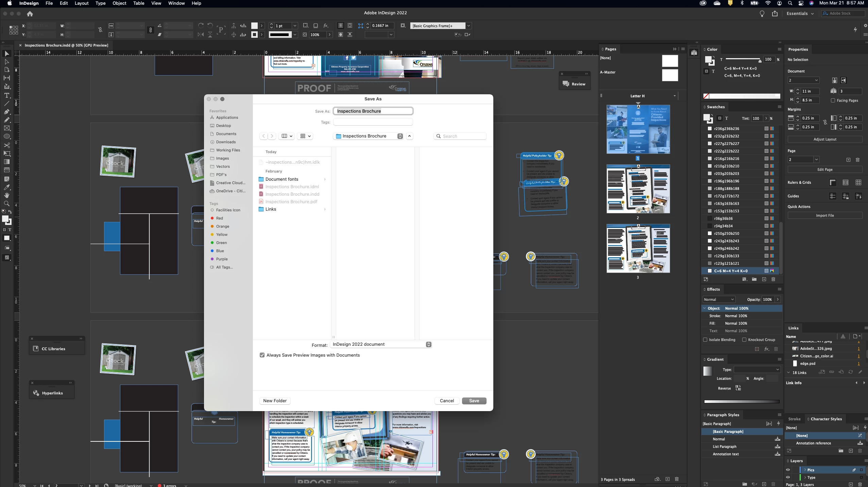Select the Scissors tool
868x487 pixels.
[x=6, y=145]
